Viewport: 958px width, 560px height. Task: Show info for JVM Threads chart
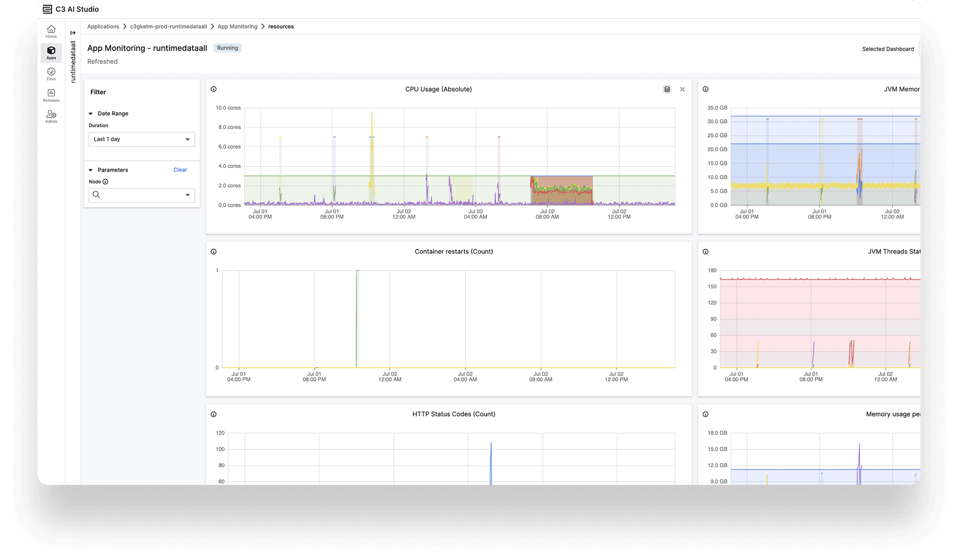(705, 252)
